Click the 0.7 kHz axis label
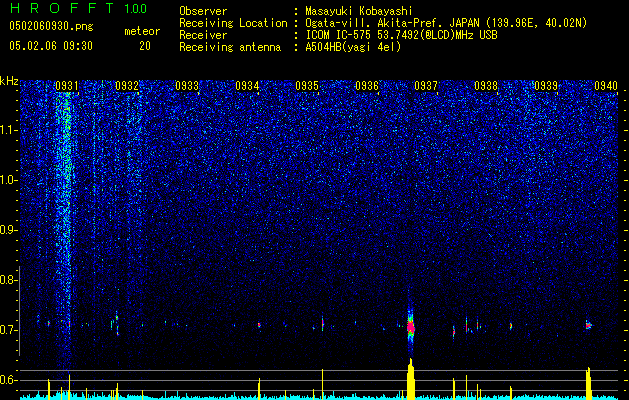This screenshot has height=400, width=629. point(9,330)
